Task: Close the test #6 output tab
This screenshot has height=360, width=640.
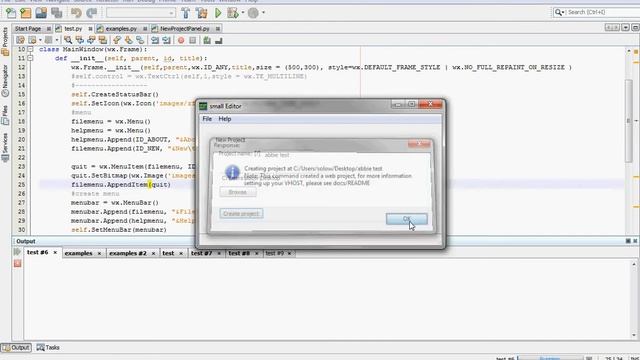Action: coord(55,253)
